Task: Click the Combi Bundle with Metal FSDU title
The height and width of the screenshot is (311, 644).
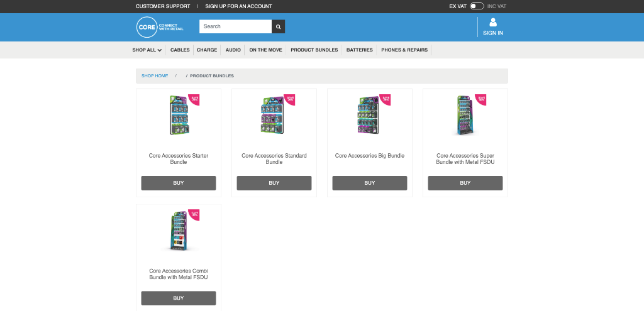Action: (x=179, y=274)
